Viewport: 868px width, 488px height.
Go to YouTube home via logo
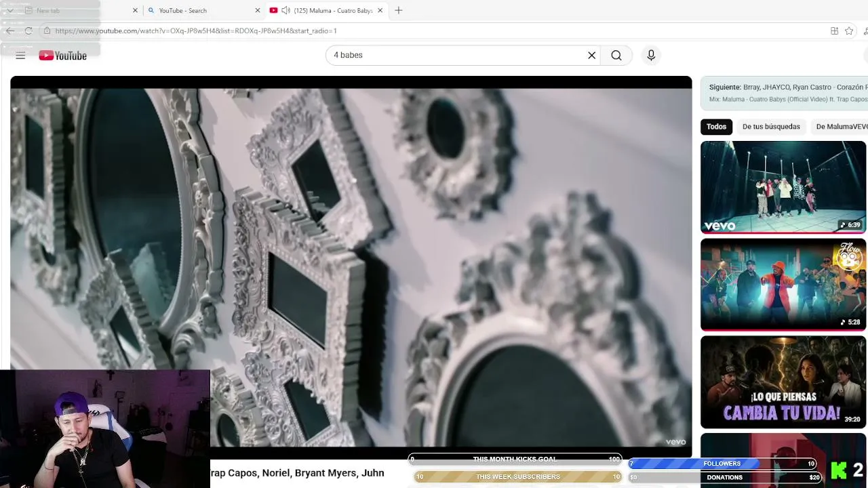coord(62,56)
